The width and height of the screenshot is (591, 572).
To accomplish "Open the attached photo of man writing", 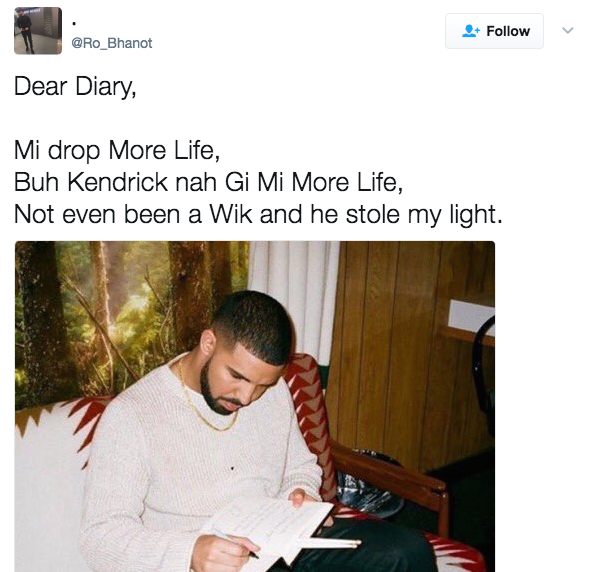I will pyautogui.click(x=255, y=406).
